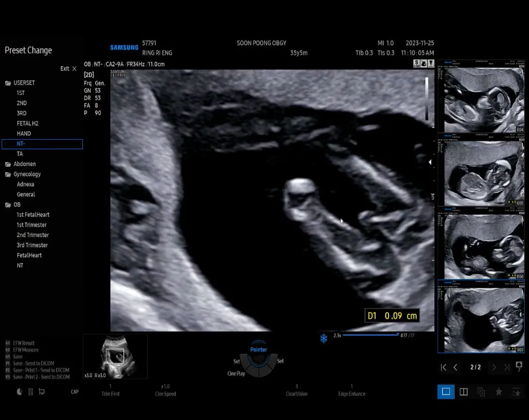Click the blue freeze snowflake icon
The image size is (529, 420).
(x=324, y=338)
